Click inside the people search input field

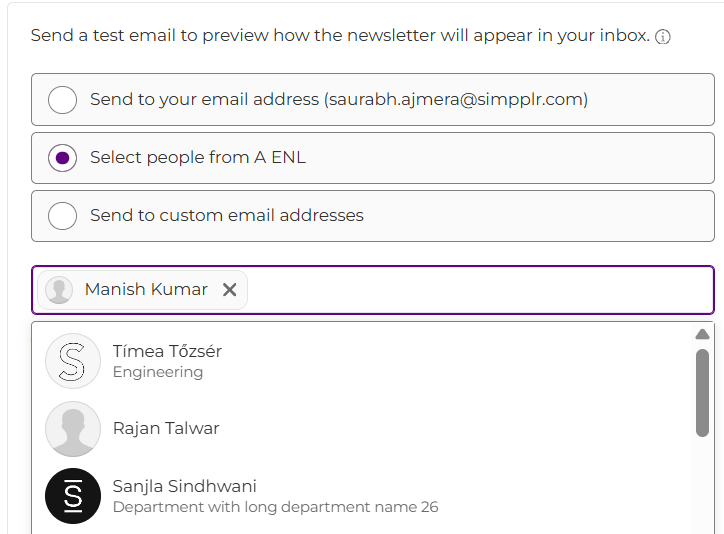click(478, 290)
